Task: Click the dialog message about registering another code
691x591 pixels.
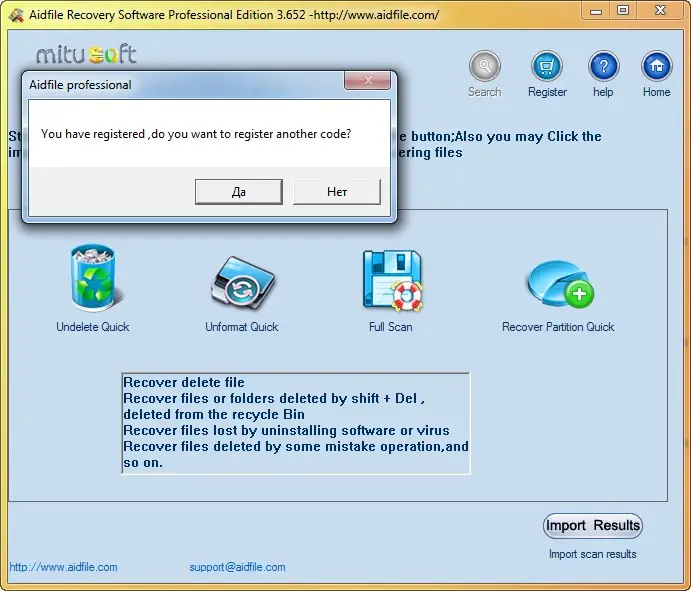Action: (x=196, y=134)
